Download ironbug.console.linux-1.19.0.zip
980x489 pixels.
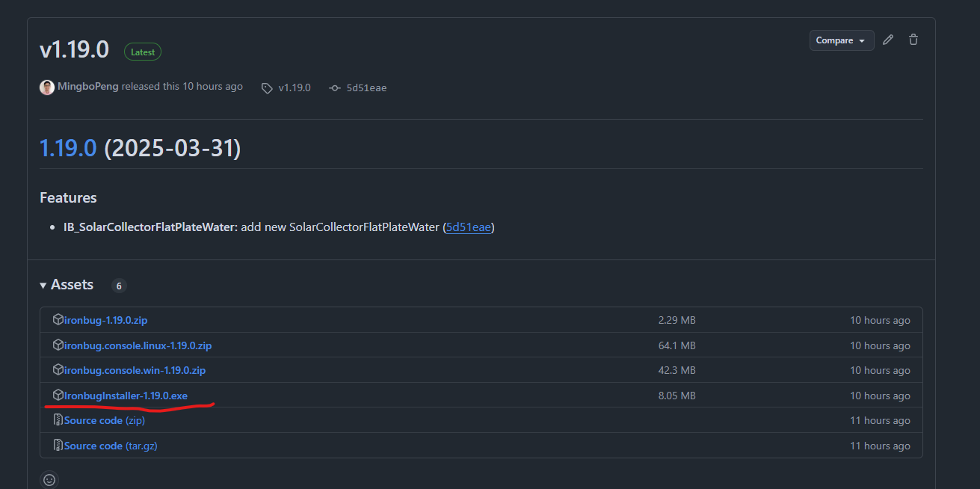[138, 345]
